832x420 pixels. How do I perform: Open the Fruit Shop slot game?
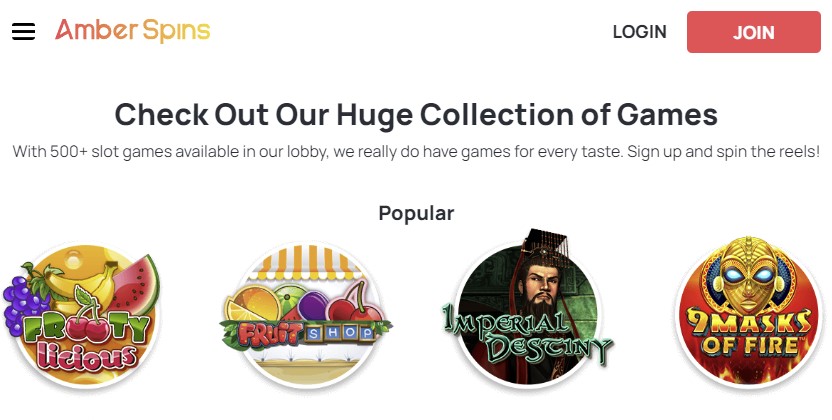307,316
